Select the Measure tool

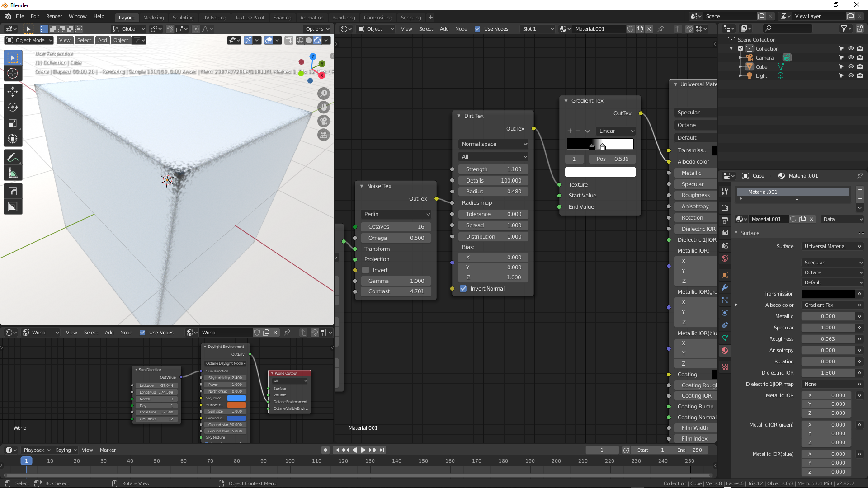pyautogui.click(x=13, y=173)
